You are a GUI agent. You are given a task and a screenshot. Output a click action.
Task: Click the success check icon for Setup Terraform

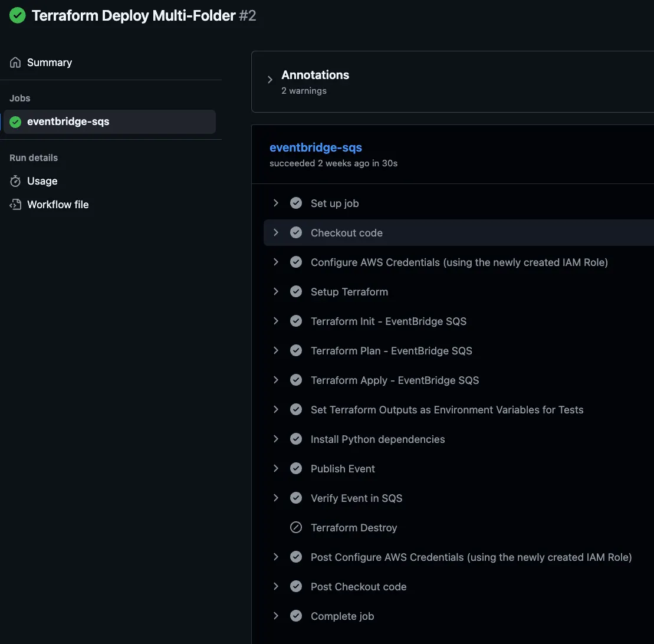(x=296, y=292)
